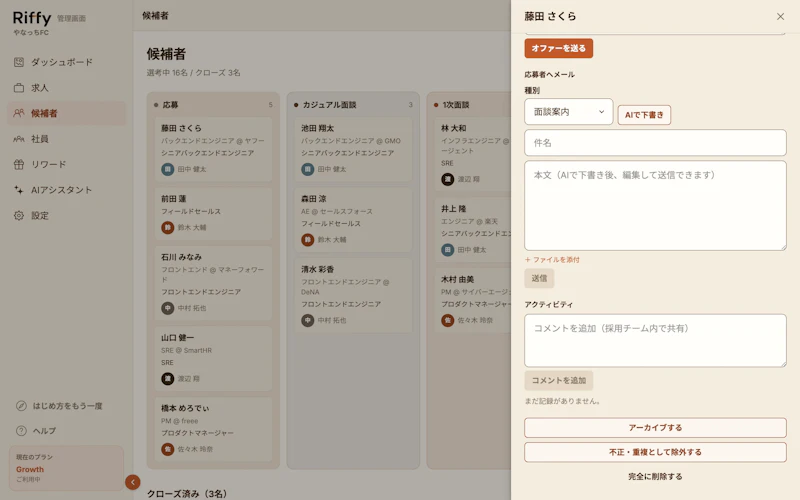Click the sparkle icon next to AIアシスタント
The width and height of the screenshot is (800, 500).
[19, 190]
